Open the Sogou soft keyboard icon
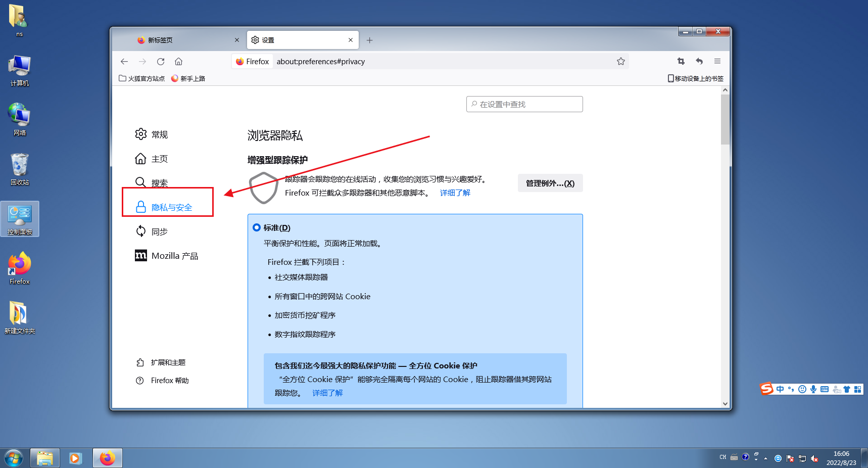The width and height of the screenshot is (868, 468). pyautogui.click(x=825, y=389)
